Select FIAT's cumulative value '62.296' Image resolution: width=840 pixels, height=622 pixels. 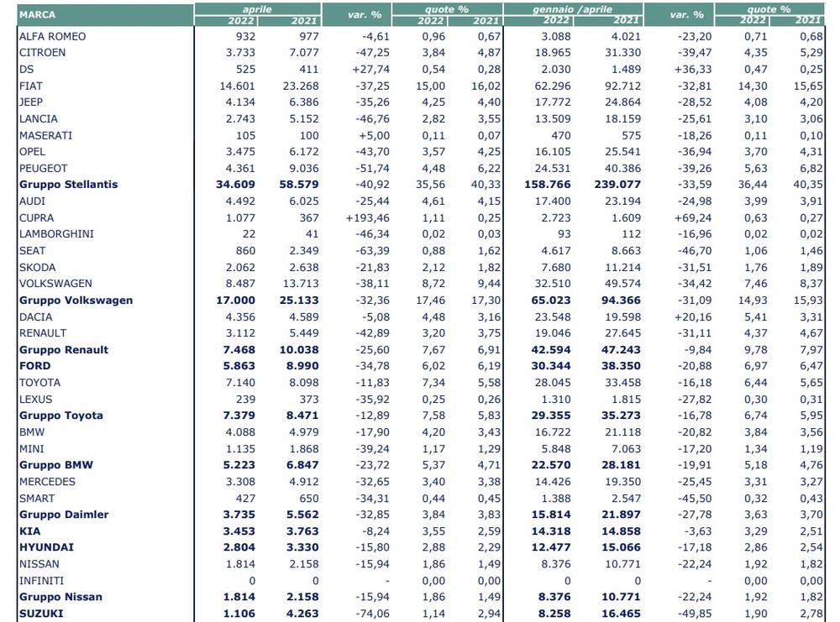point(553,86)
